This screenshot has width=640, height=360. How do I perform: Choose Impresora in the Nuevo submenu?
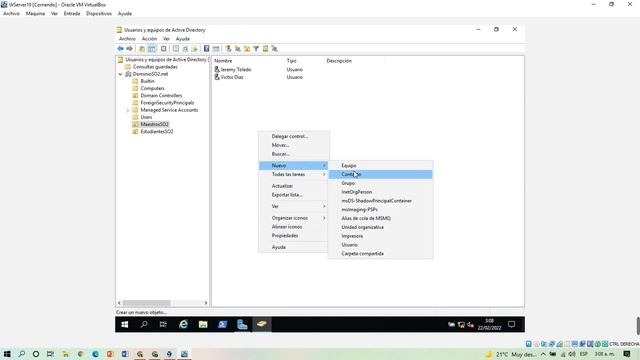pos(380,236)
